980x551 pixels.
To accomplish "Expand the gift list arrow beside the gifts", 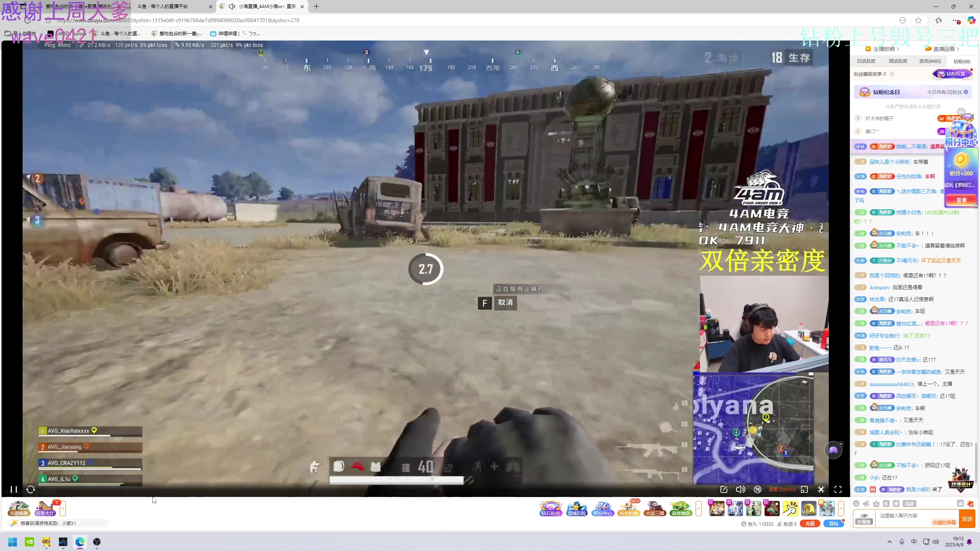I will pyautogui.click(x=841, y=509).
